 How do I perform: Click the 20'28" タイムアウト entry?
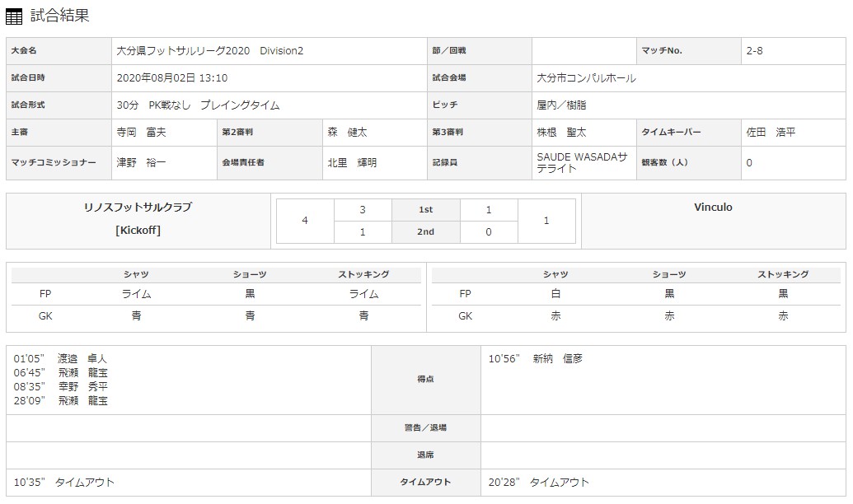point(539,483)
